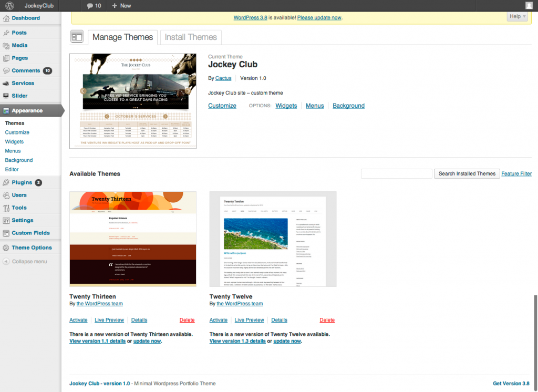Activate the Twenty Twelve theme
This screenshot has height=392, width=538.
point(218,320)
